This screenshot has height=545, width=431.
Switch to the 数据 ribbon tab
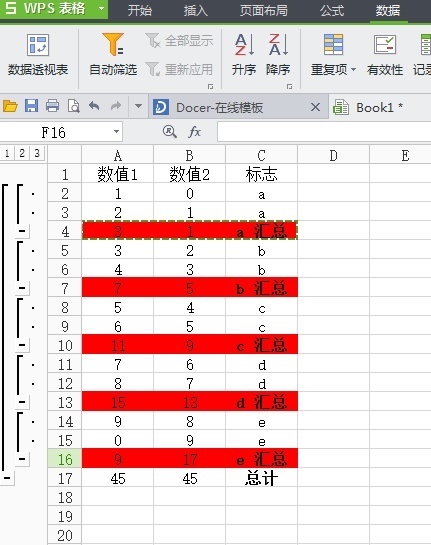pos(388,10)
